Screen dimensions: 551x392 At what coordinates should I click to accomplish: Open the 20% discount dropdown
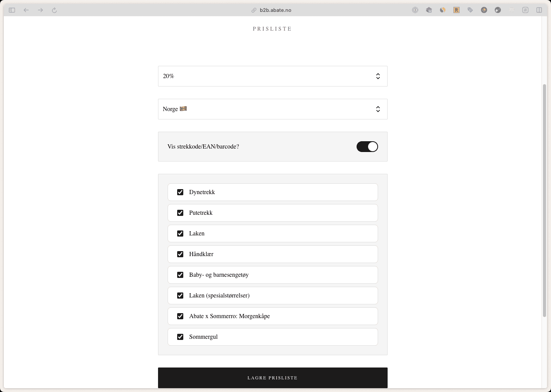pyautogui.click(x=272, y=76)
